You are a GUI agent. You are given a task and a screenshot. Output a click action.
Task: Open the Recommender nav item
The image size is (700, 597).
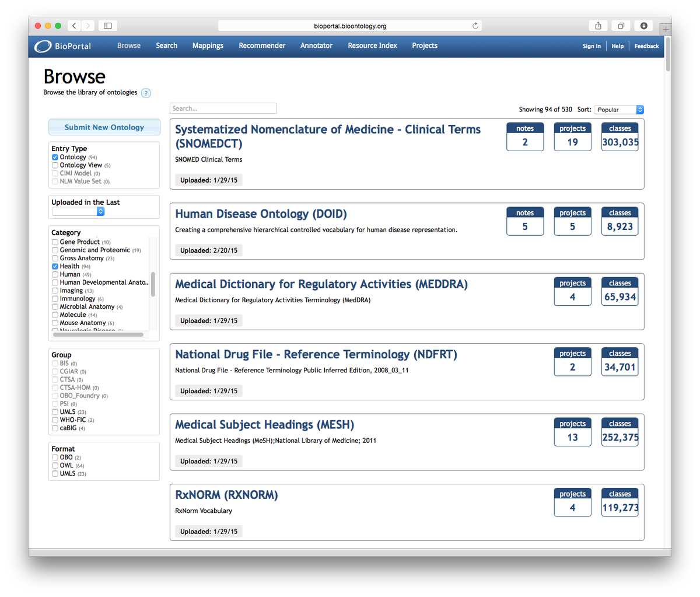[x=262, y=46]
